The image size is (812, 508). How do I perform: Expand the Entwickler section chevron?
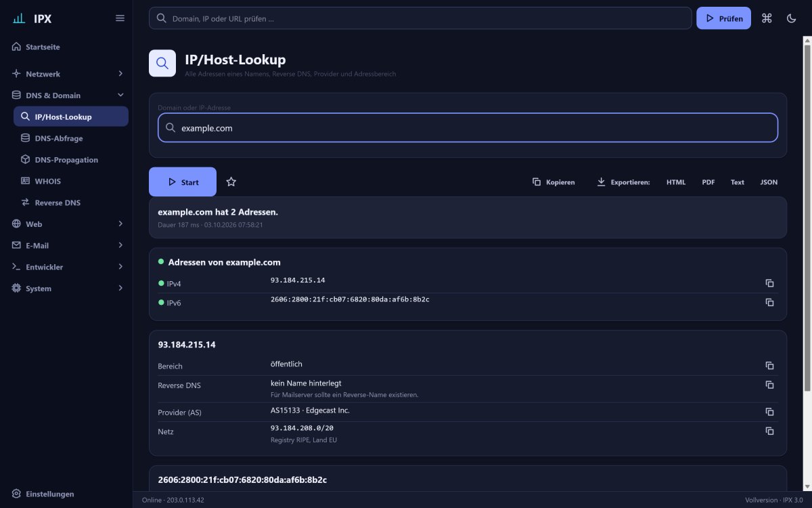coord(120,267)
